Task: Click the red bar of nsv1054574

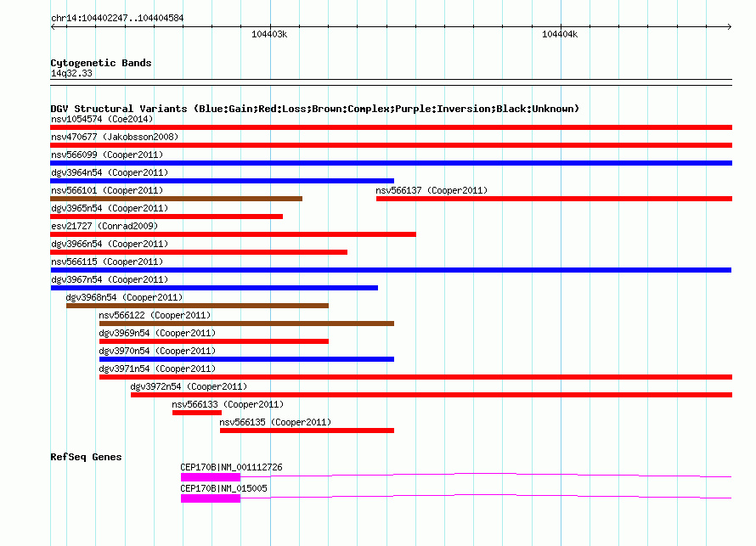Action: tap(391, 127)
